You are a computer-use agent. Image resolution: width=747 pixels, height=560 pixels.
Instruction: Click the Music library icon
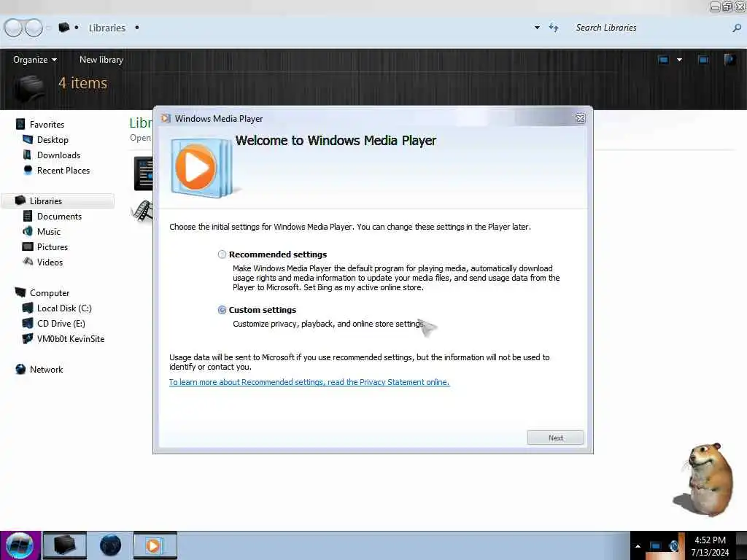pos(28,231)
